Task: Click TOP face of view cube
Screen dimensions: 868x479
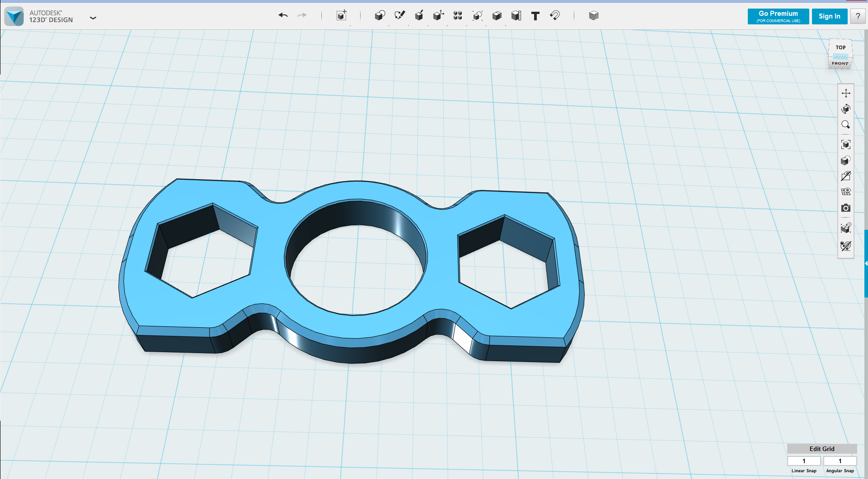Action: [840, 47]
